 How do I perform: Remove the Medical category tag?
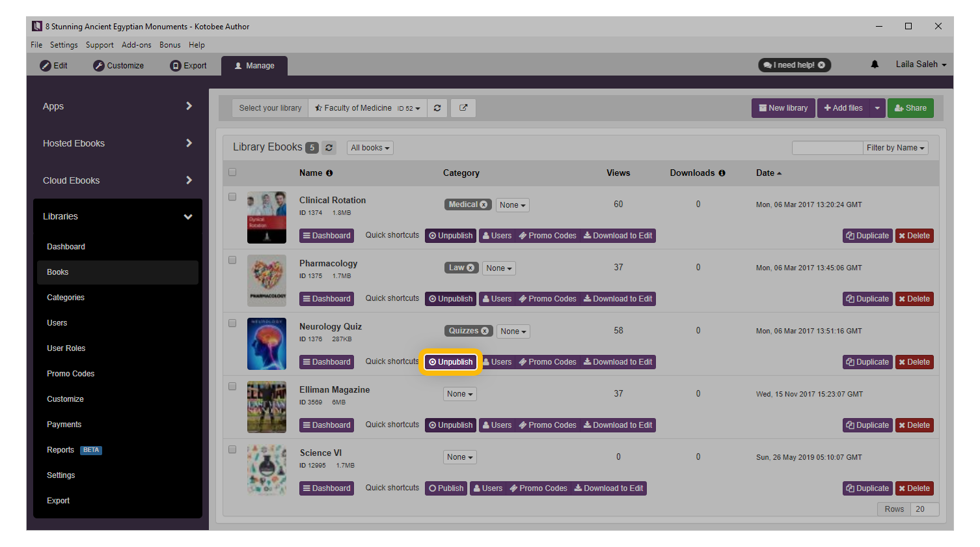483,204
